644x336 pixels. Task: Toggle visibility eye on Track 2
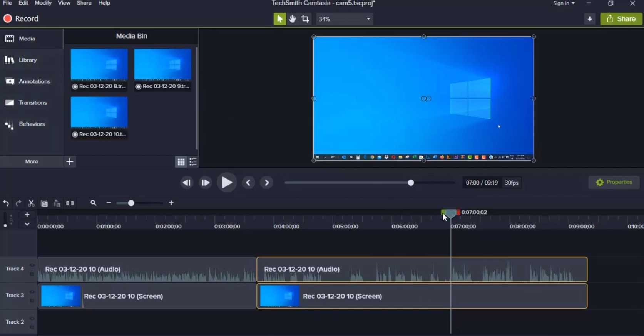coord(32,318)
